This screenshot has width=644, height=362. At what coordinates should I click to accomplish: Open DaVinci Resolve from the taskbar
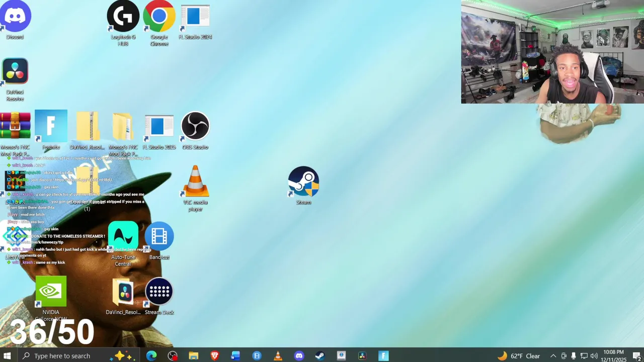pyautogui.click(x=362, y=356)
